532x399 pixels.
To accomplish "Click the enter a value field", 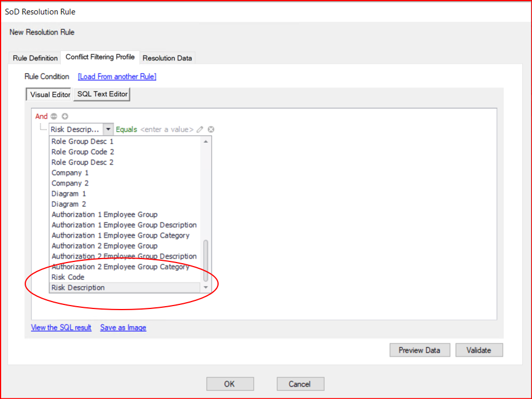I will [166, 130].
